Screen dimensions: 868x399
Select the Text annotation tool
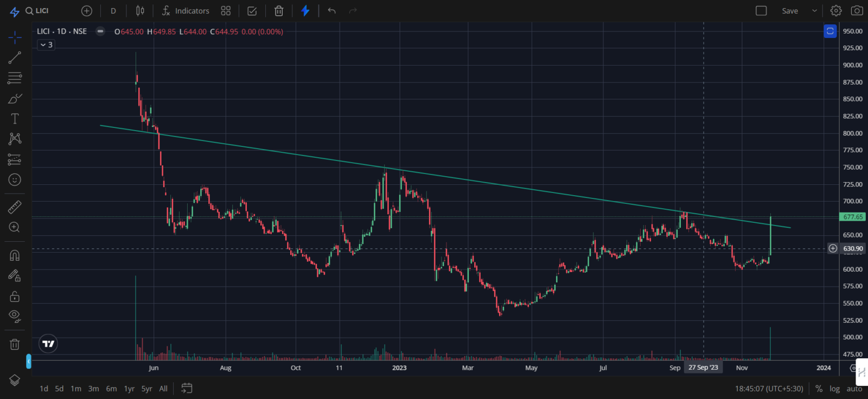coord(15,119)
